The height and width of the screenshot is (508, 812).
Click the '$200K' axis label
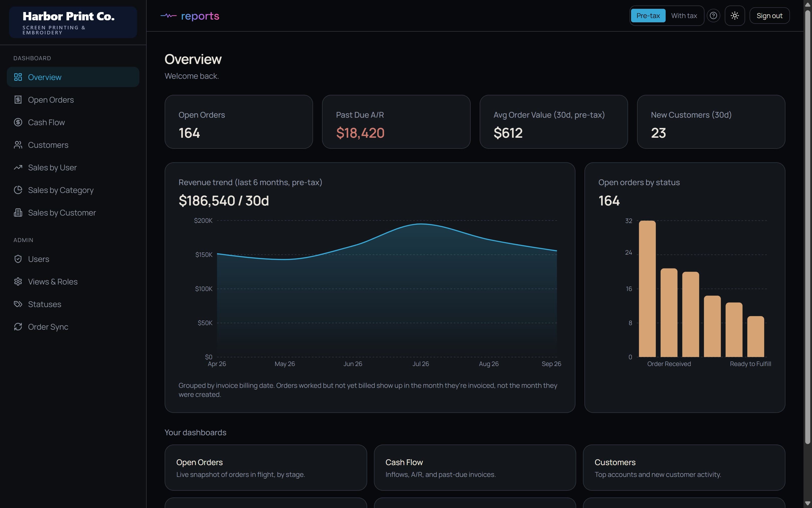(203, 221)
